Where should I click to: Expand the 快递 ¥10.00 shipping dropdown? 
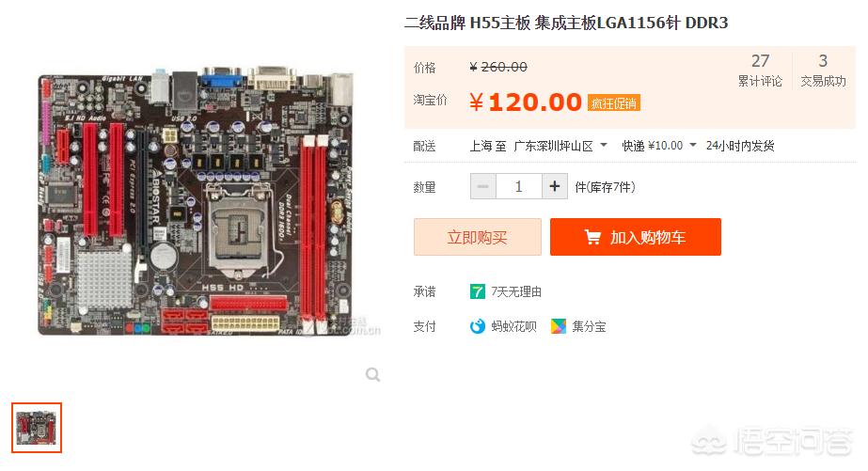[x=658, y=146]
